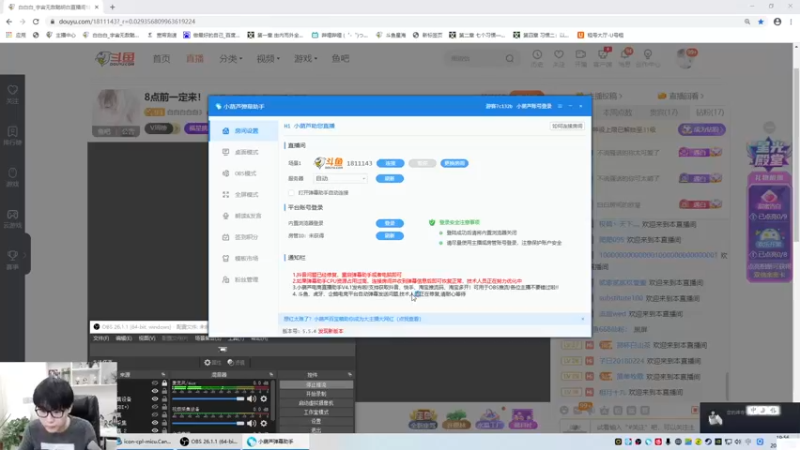Dismiss the blue promo banner with its X

[x=583, y=319]
